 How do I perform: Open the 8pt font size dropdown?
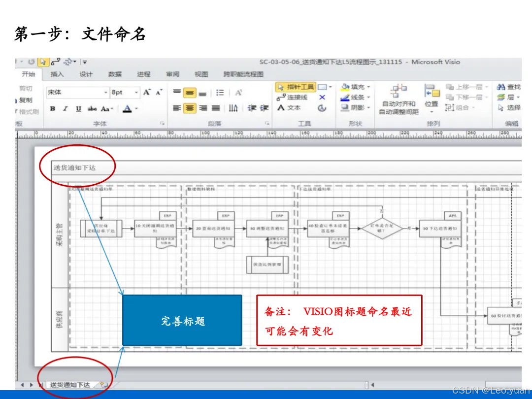(x=136, y=92)
